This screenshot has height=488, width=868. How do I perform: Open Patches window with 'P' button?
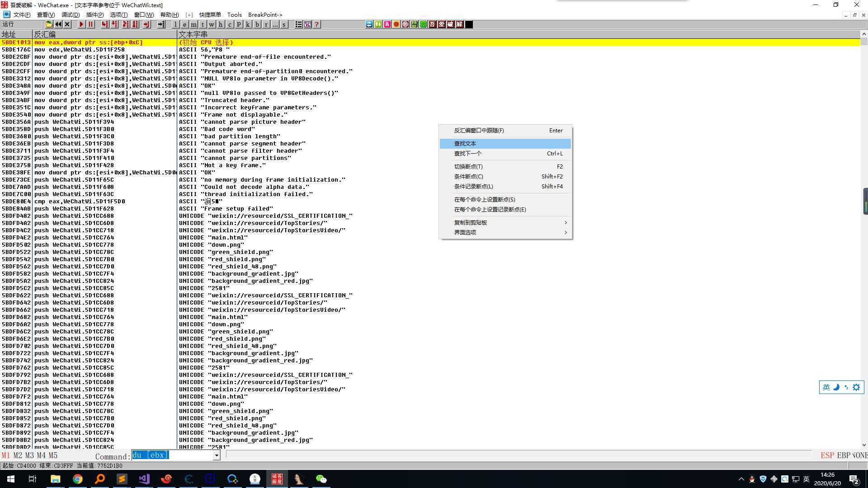point(239,24)
